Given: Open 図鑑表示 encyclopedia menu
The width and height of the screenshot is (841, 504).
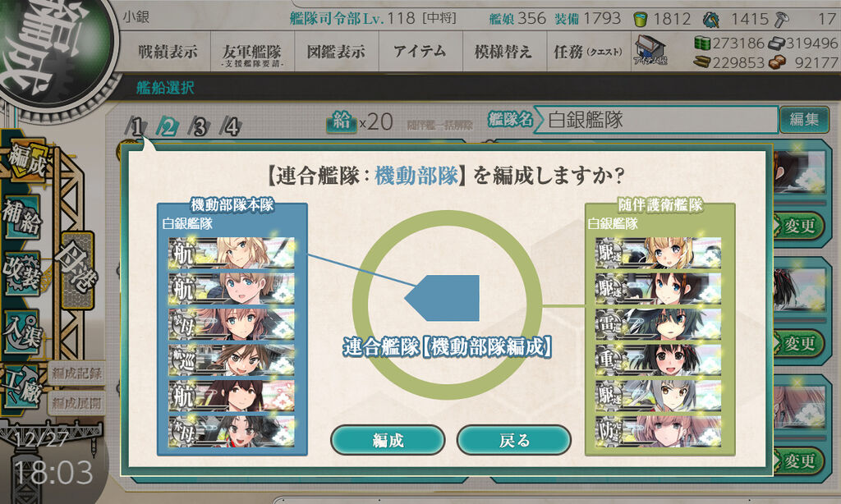Looking at the screenshot, I should pyautogui.click(x=336, y=52).
